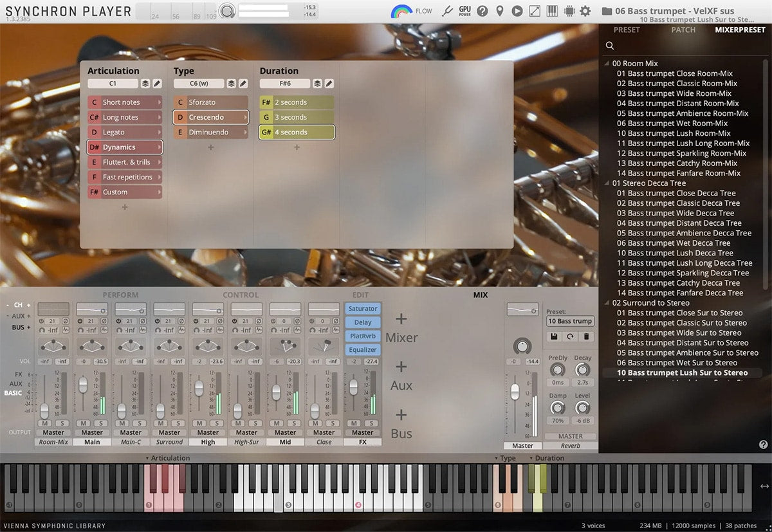This screenshot has height=532, width=772.
Task: Click the High channel panning display
Action: (208, 346)
